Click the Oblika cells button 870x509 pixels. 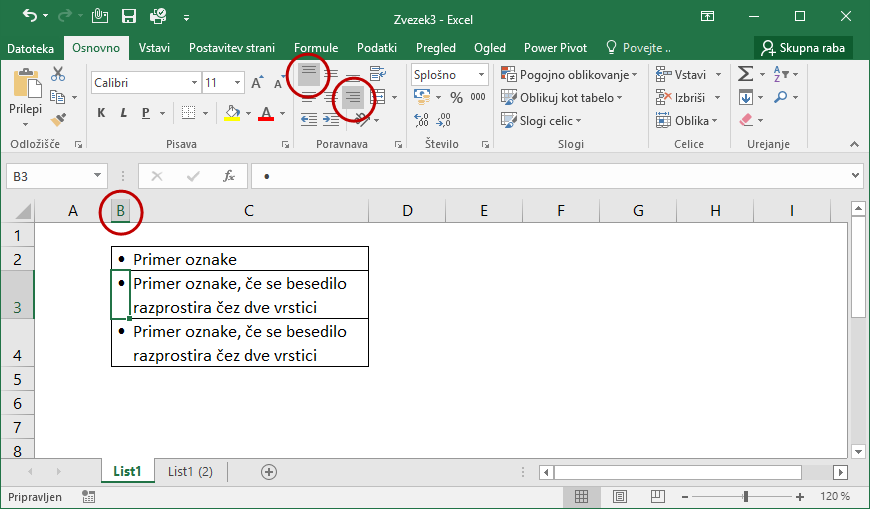coord(687,120)
